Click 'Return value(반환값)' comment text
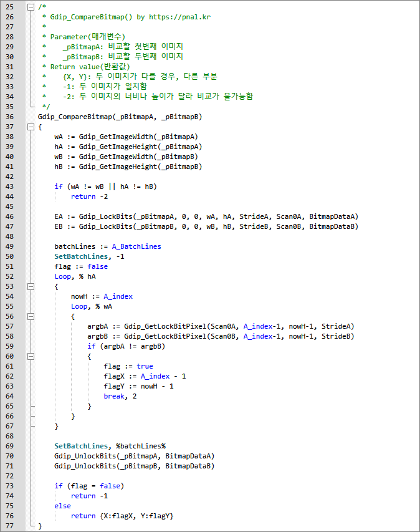Viewport: 420px width, 532px height. [90, 67]
